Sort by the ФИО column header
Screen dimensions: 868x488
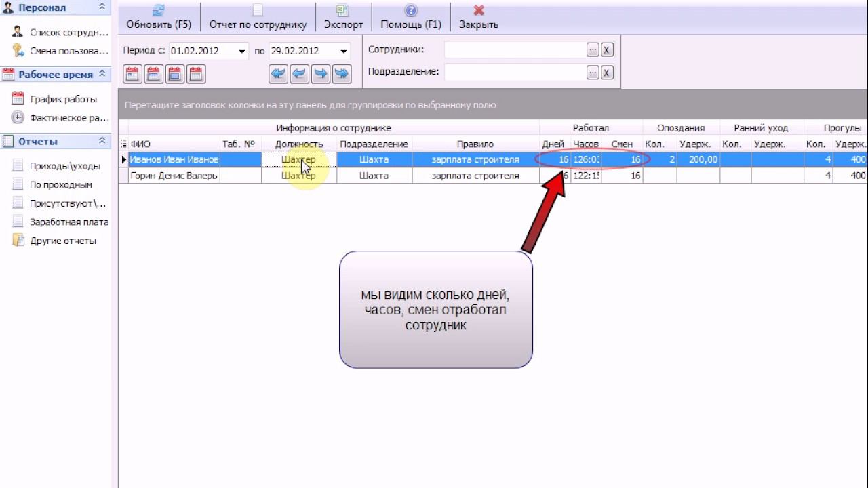pyautogui.click(x=174, y=144)
